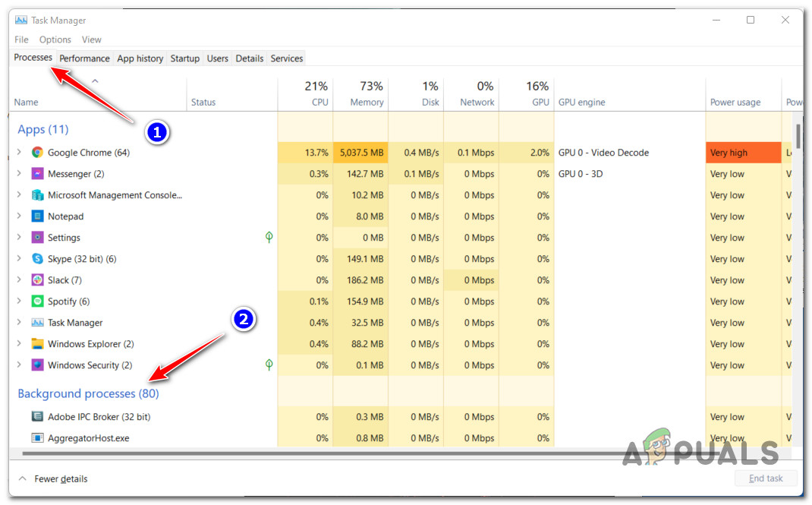Expand the Spotify process group
Image resolution: width=812 pixels, height=505 pixels.
(19, 301)
